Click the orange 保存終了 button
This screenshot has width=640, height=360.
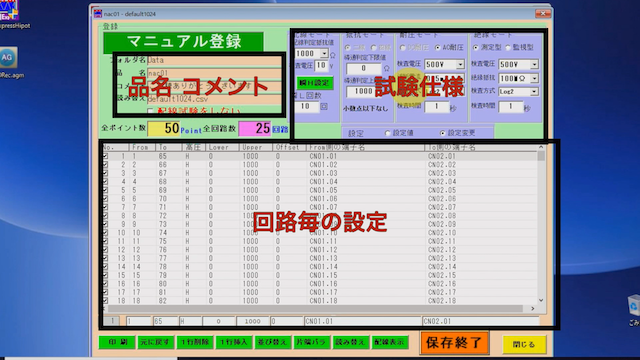pos(454,342)
